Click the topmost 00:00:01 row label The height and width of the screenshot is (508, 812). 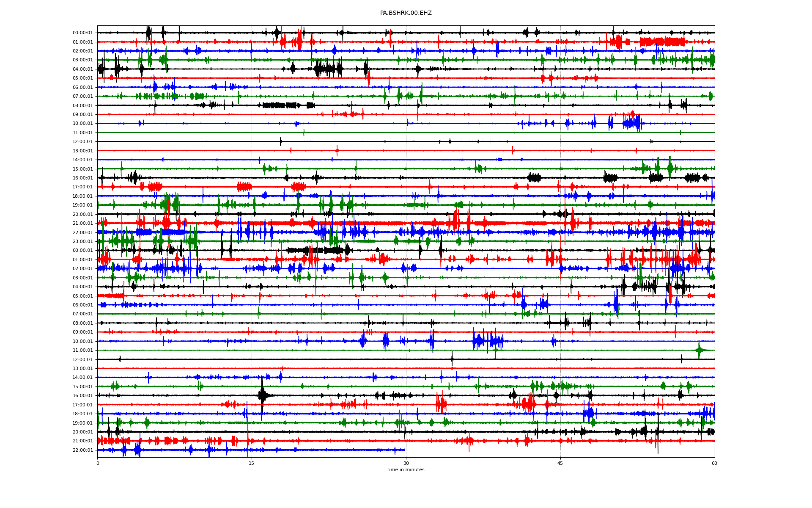pos(82,33)
